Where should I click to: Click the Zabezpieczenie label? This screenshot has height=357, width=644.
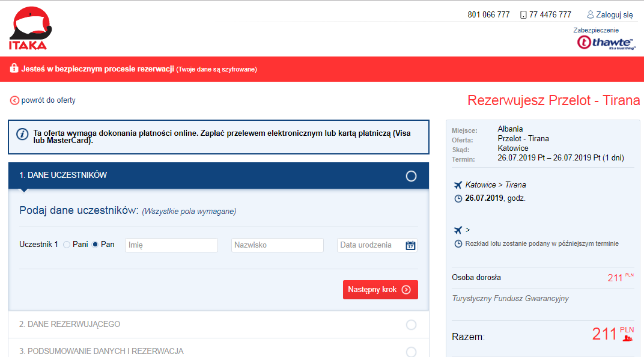(x=596, y=30)
